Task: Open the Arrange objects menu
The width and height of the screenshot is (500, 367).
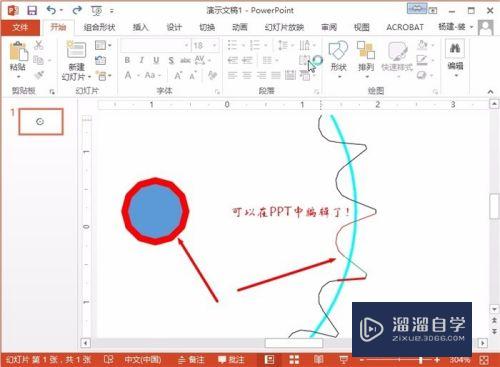Action: click(x=366, y=59)
